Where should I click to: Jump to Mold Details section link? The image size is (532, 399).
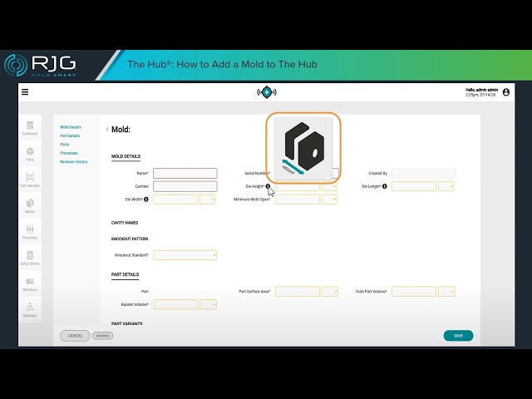click(71, 127)
